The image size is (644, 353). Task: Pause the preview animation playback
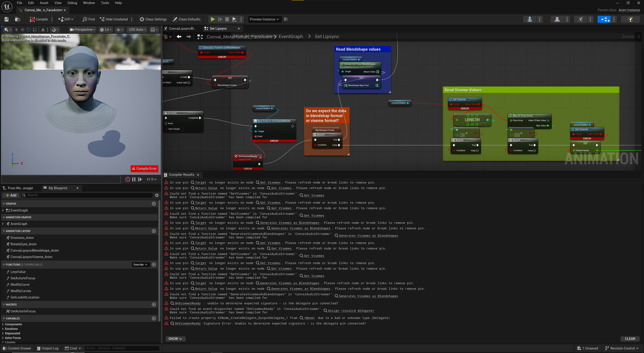tap(134, 180)
